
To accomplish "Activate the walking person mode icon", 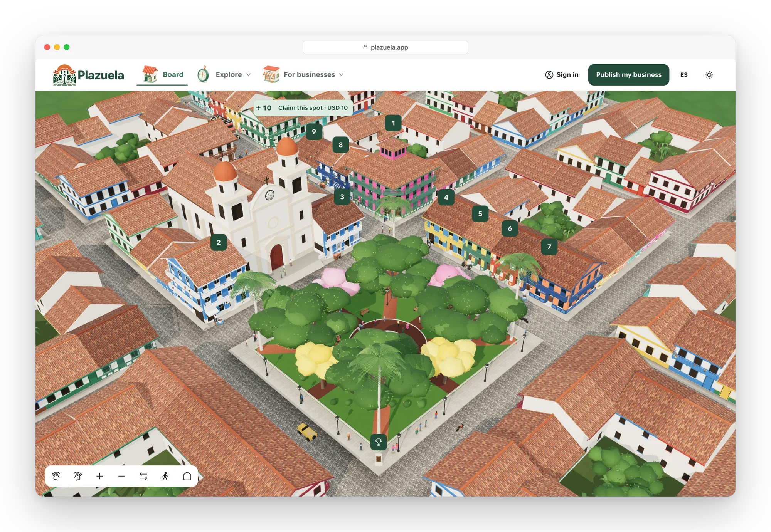I will pyautogui.click(x=165, y=476).
